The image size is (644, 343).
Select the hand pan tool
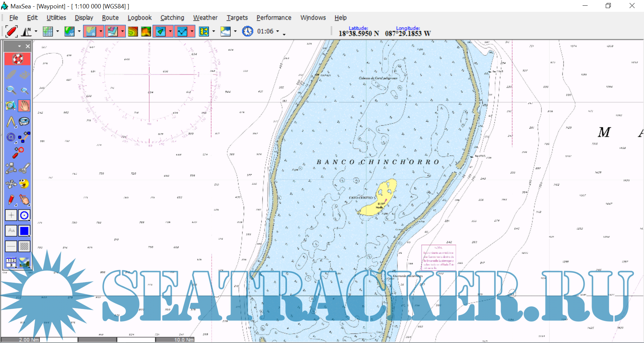coord(24,106)
